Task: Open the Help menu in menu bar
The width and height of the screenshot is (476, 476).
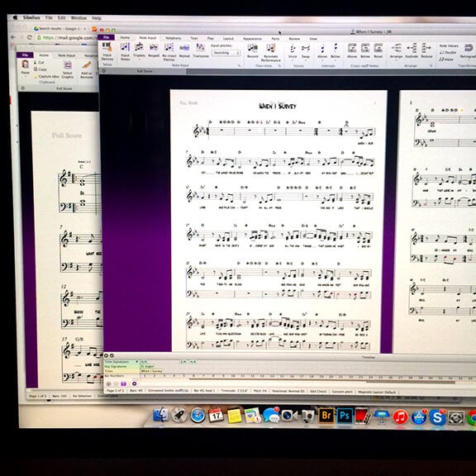Action: point(97,18)
